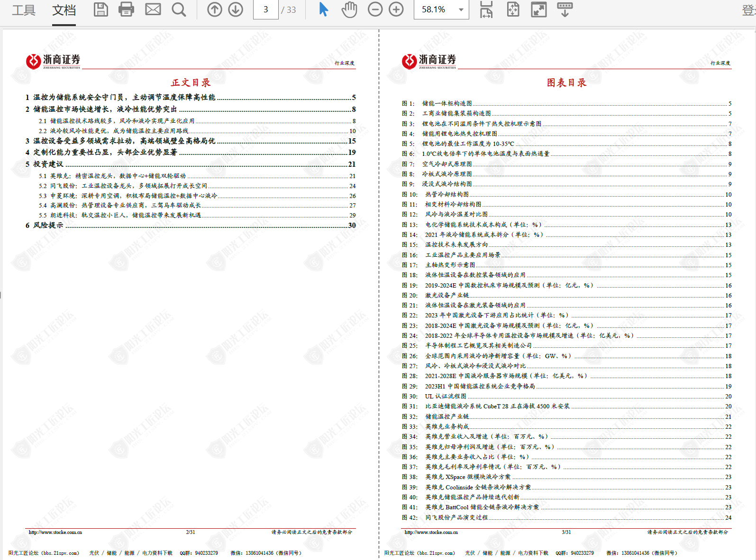Viewport: 756px width, 560px height.
Task: Click figure entry 图15 温控技术未来发展方向
Action: (x=566, y=244)
